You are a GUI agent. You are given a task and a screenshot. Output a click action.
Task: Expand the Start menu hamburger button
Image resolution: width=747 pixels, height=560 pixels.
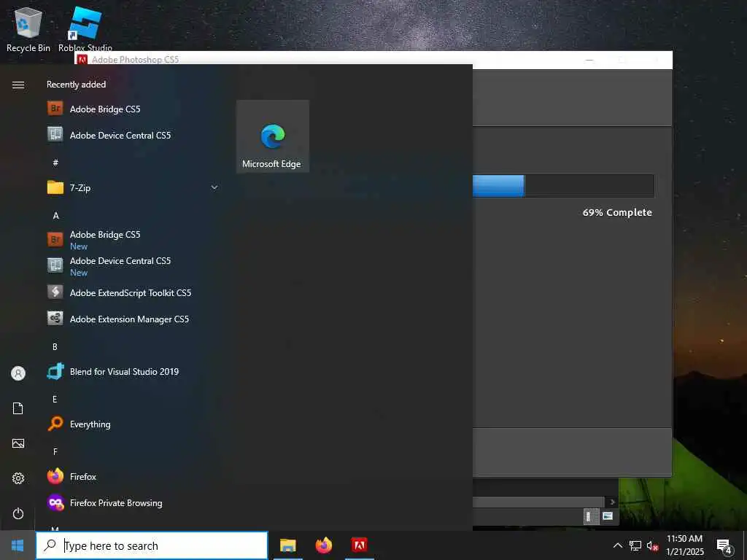pyautogui.click(x=18, y=85)
